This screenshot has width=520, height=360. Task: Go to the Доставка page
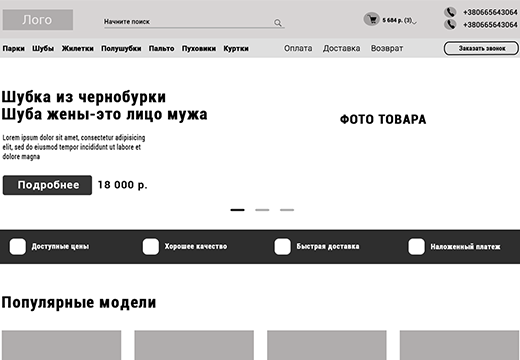(x=341, y=48)
